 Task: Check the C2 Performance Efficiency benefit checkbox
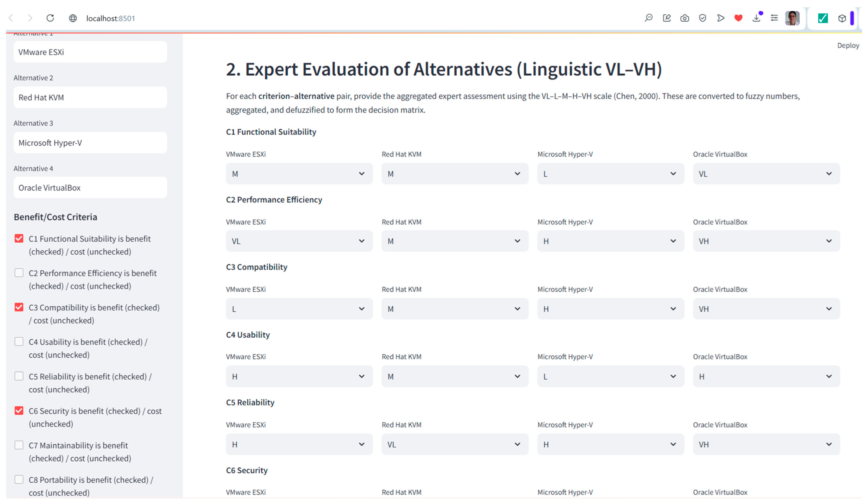19,273
